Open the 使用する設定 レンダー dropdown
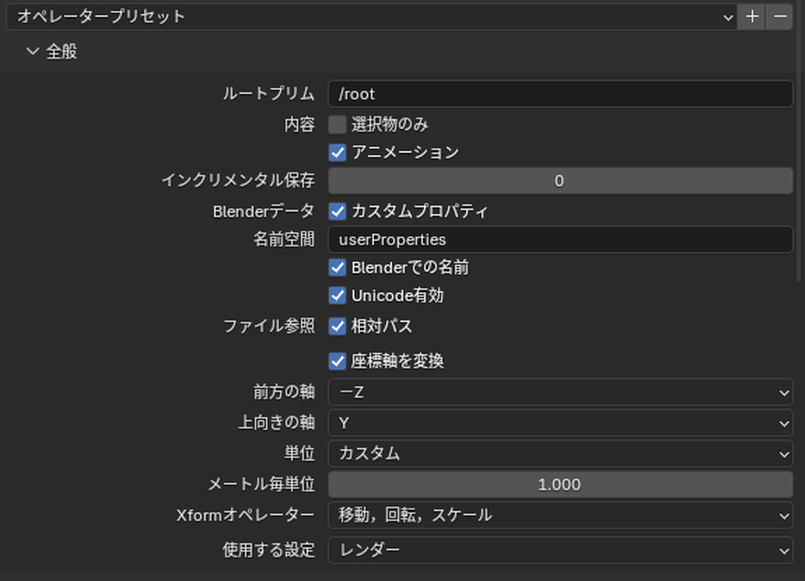The image size is (805, 581). pos(560,550)
